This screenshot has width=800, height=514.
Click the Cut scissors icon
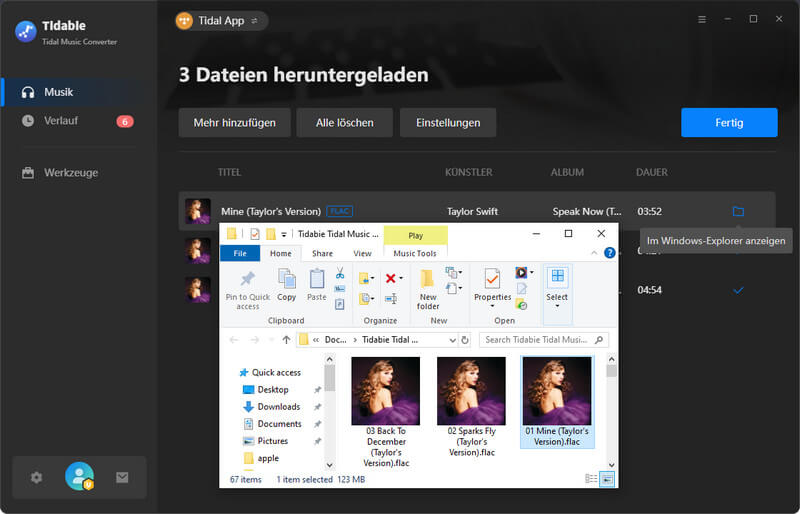pyautogui.click(x=340, y=273)
